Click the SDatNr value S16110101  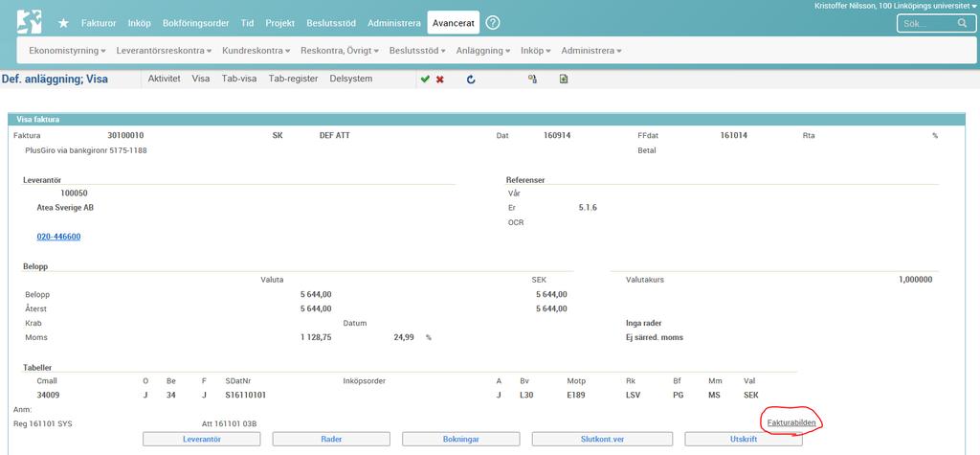coord(246,396)
